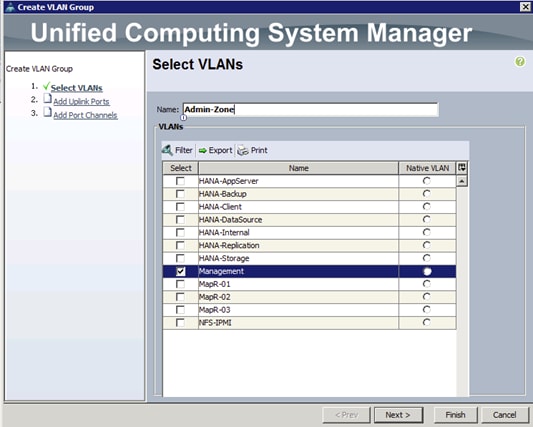Check the HANA-Internal checkbox
The width and height of the screenshot is (533, 427).
click(180, 233)
